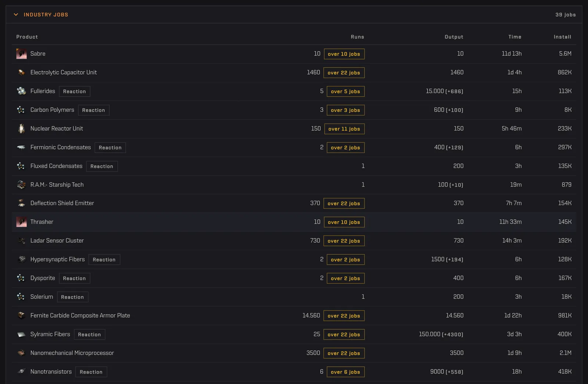Click the Reaction tag beside Nanotransistors
This screenshot has height=384, width=588.
(91, 372)
